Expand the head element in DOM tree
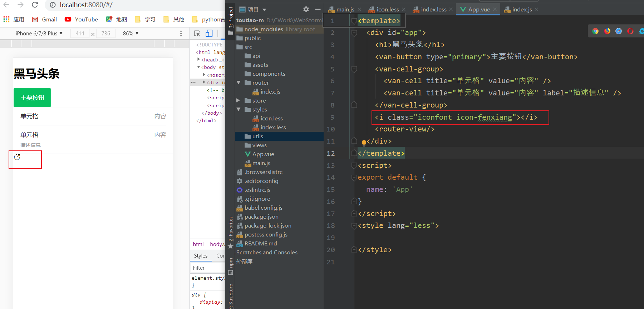This screenshot has height=309, width=644. click(198, 59)
